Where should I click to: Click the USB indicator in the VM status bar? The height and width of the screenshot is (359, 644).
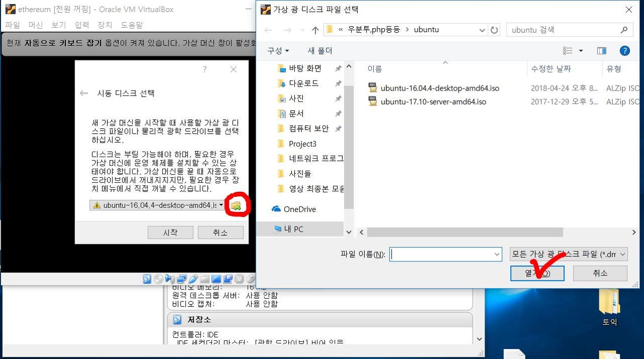point(193,279)
